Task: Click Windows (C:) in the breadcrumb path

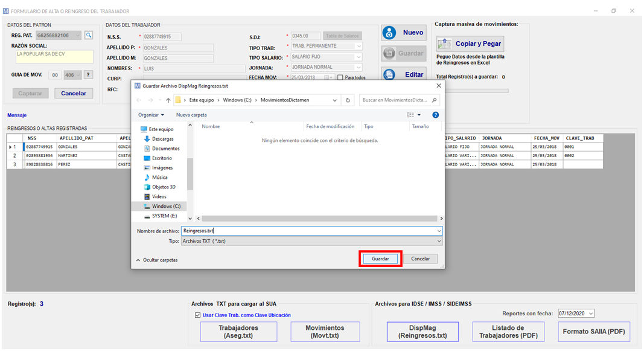Action: (x=237, y=100)
